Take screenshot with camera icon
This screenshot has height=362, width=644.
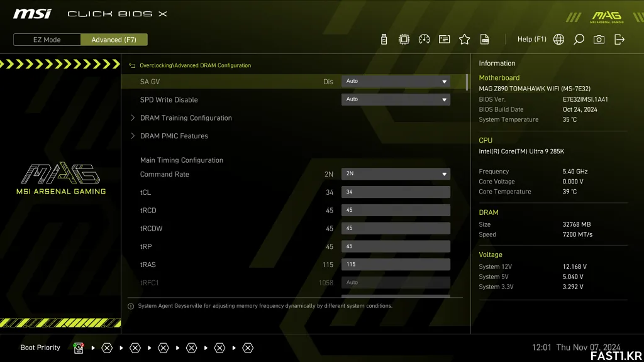pos(599,40)
